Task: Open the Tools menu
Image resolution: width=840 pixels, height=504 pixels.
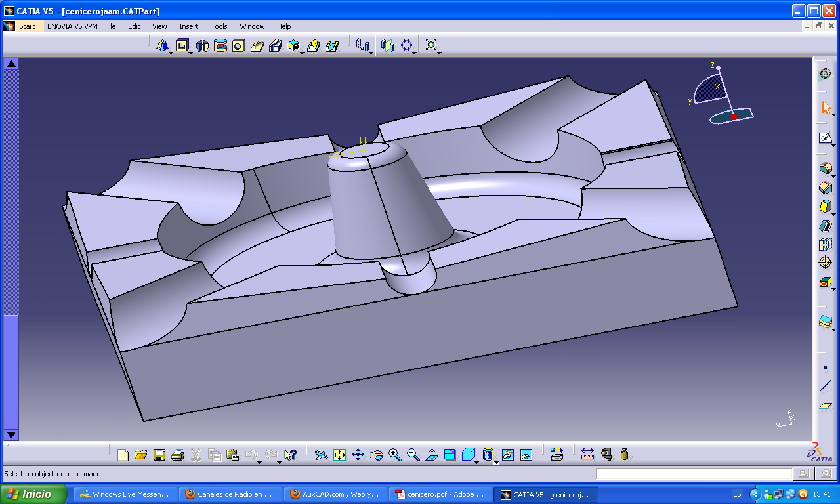Action: click(219, 26)
